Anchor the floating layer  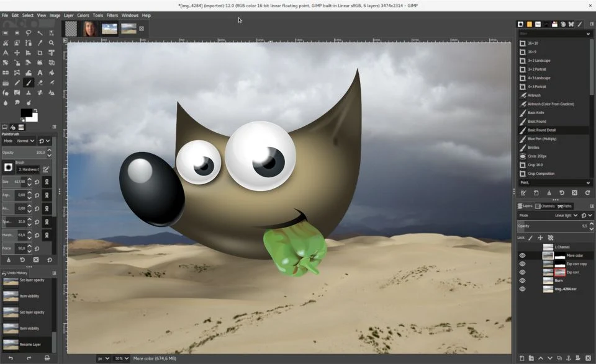pyautogui.click(x=569, y=358)
